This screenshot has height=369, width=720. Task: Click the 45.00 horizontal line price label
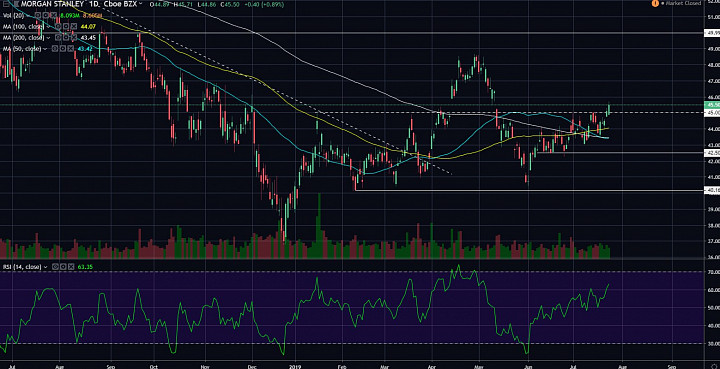point(712,112)
